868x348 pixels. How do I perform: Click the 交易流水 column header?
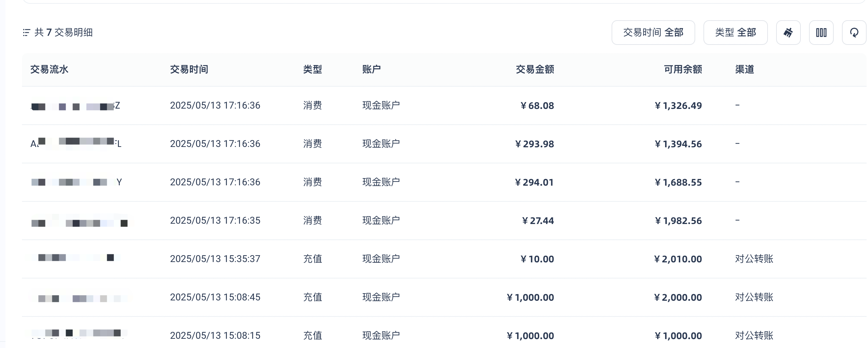[x=49, y=70]
